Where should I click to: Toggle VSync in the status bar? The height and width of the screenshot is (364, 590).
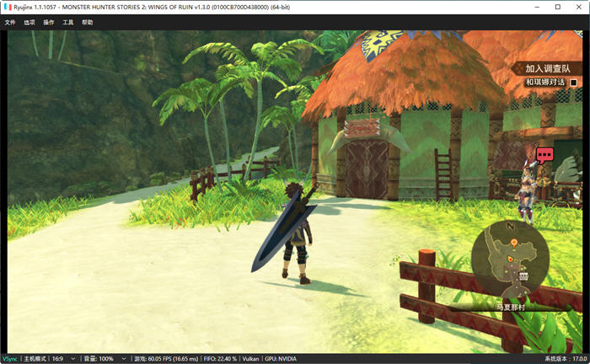coord(10,359)
